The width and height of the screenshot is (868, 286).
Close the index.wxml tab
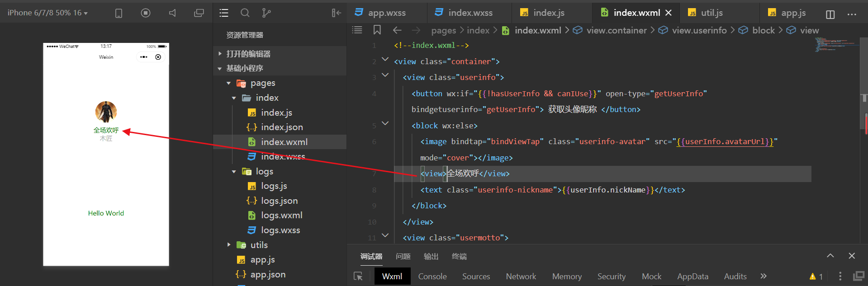[x=669, y=13]
